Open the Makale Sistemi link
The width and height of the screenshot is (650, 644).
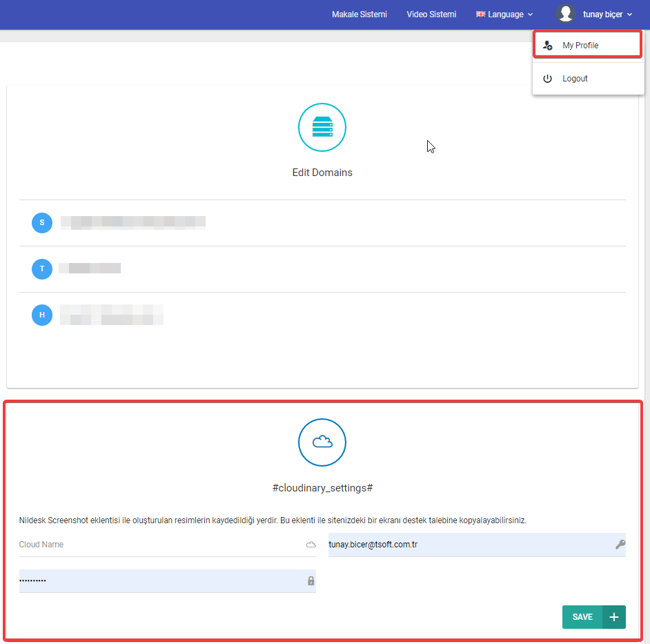click(360, 14)
